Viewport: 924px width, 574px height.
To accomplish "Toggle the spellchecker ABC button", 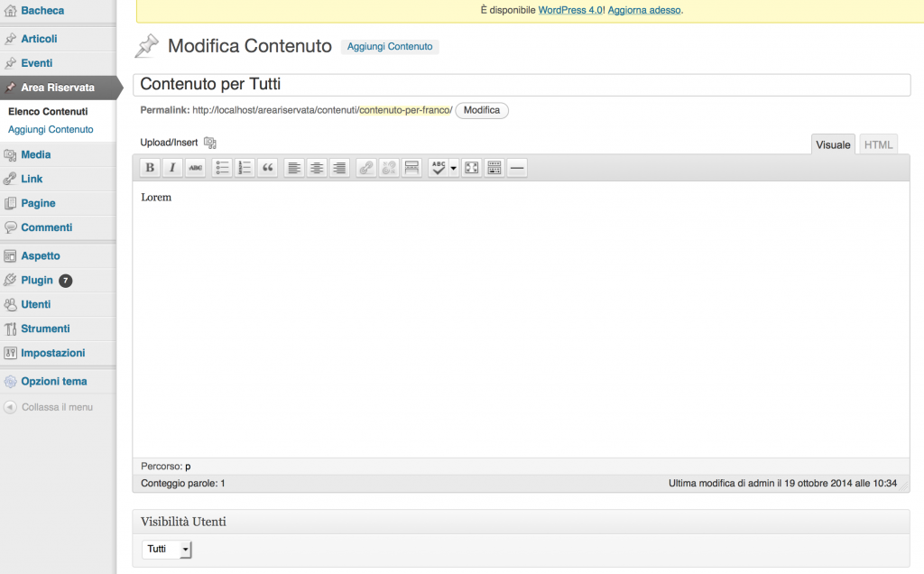I will (439, 168).
